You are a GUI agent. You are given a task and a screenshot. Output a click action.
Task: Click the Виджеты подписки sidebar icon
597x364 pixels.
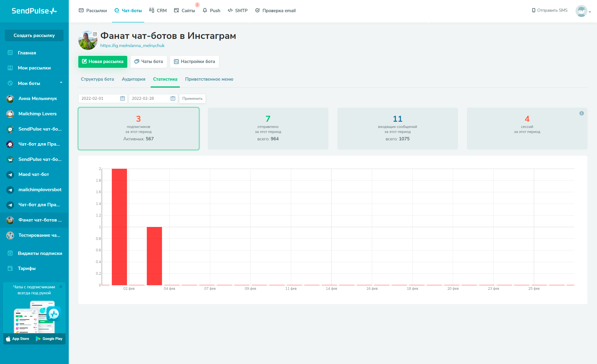tap(10, 253)
